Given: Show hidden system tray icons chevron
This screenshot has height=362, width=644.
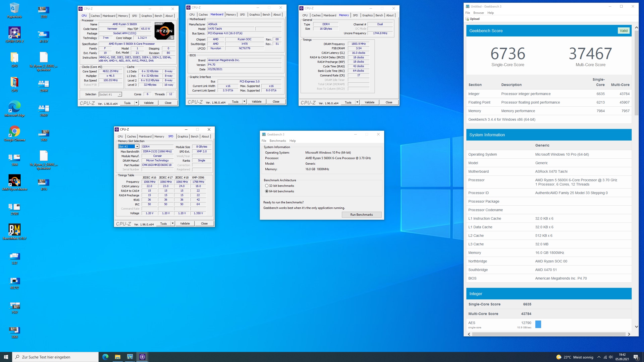Looking at the screenshot, I should click(599, 357).
